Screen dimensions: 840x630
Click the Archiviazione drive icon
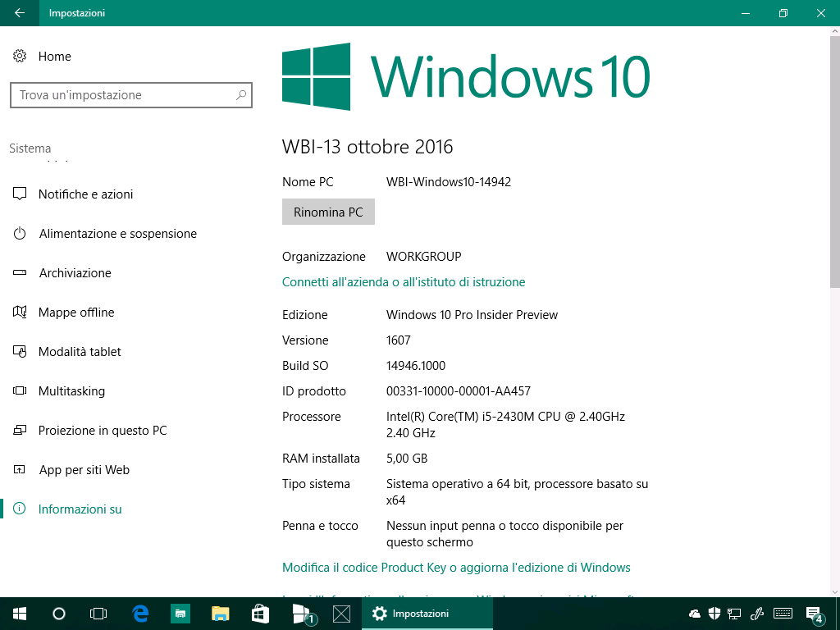20,272
